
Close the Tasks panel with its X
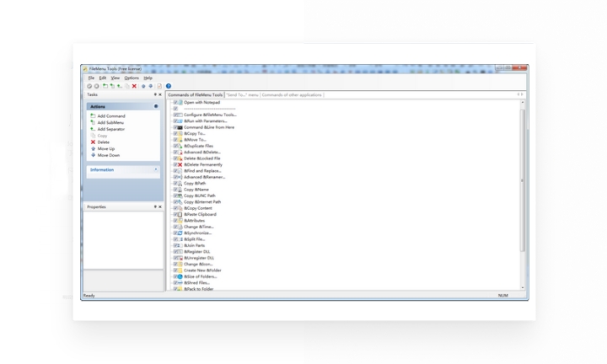click(x=160, y=94)
